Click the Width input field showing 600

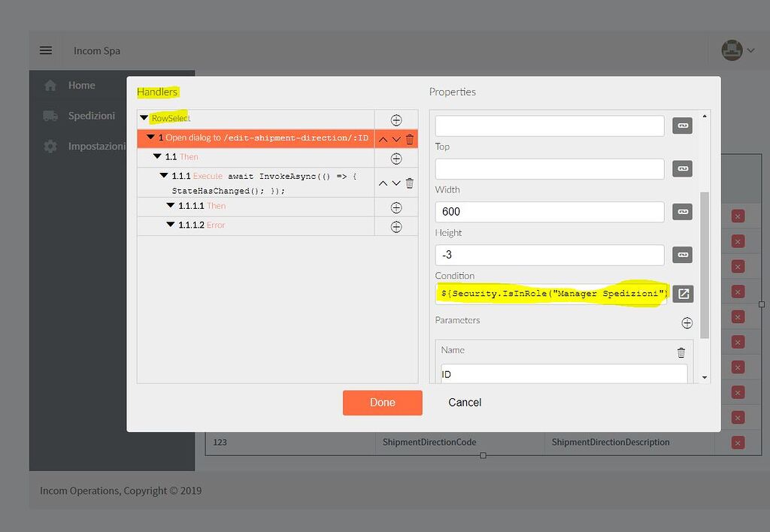pos(549,211)
